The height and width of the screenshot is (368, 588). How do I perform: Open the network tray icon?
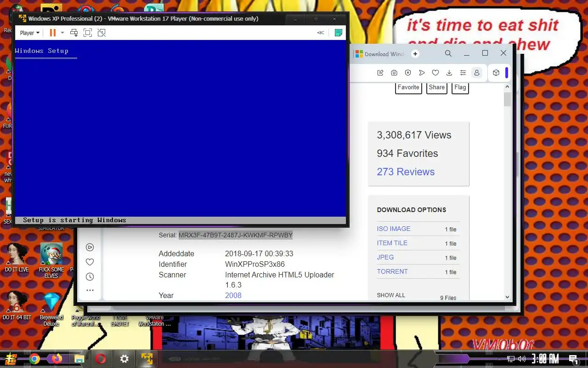511,359
